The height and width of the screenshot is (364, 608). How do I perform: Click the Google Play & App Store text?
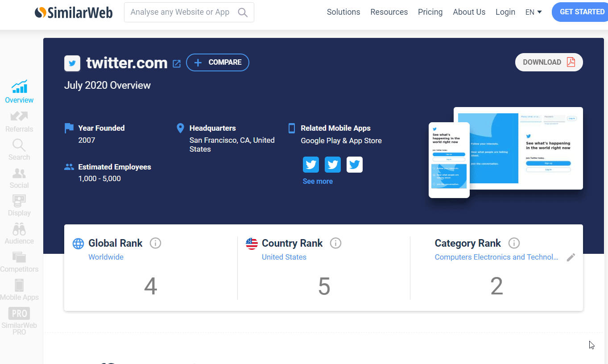pyautogui.click(x=341, y=141)
